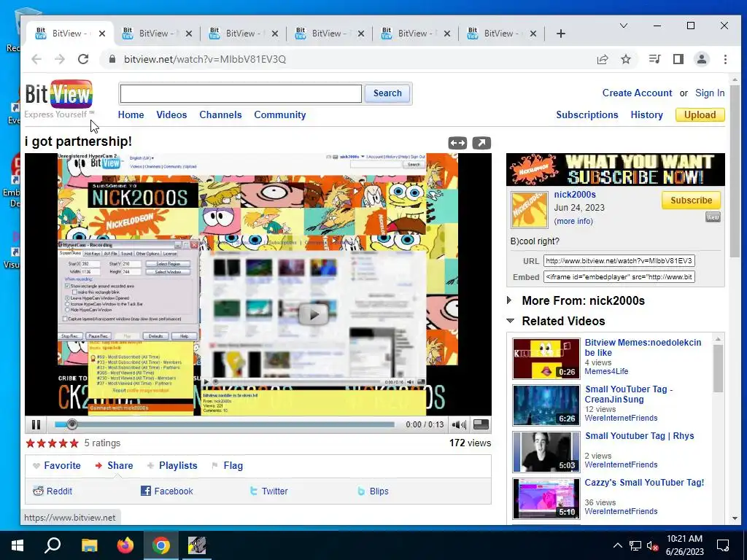Collapse the Related Videos section
Screen dimensions: 747x560
pos(510,321)
